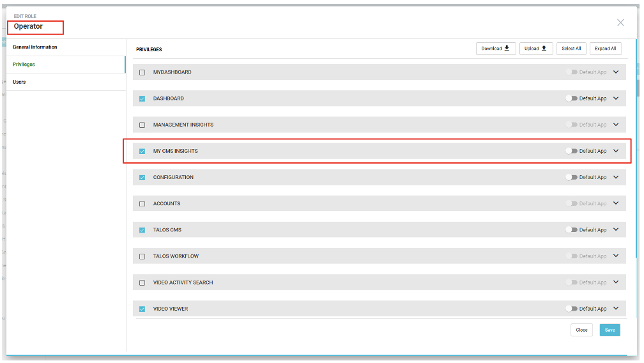Uncheck the MY CMS INSIGHTS checkbox
644x363 pixels.
click(x=142, y=151)
